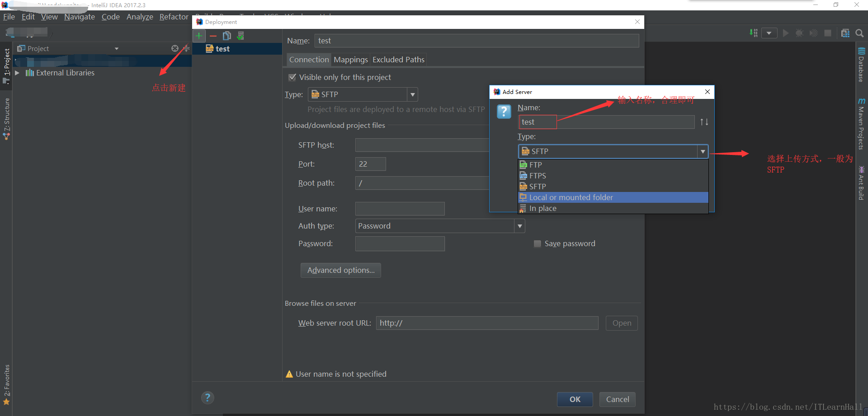The height and width of the screenshot is (416, 868).
Task: Click the Run with Coverage toolbar icon
Action: [813, 33]
